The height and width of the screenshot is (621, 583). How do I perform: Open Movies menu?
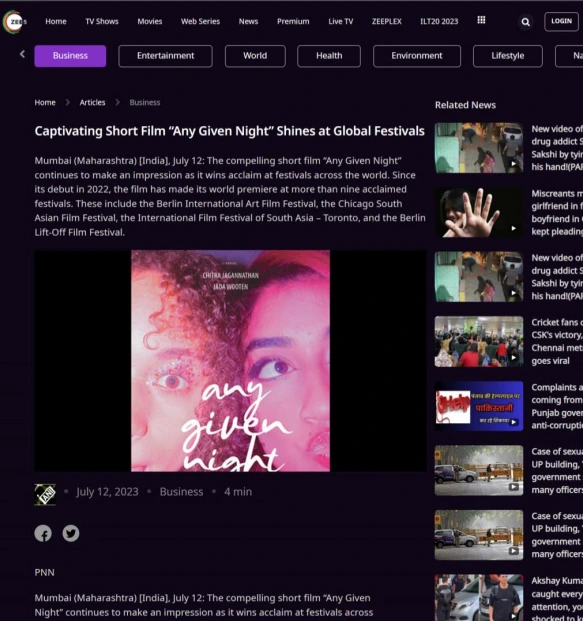pos(150,21)
